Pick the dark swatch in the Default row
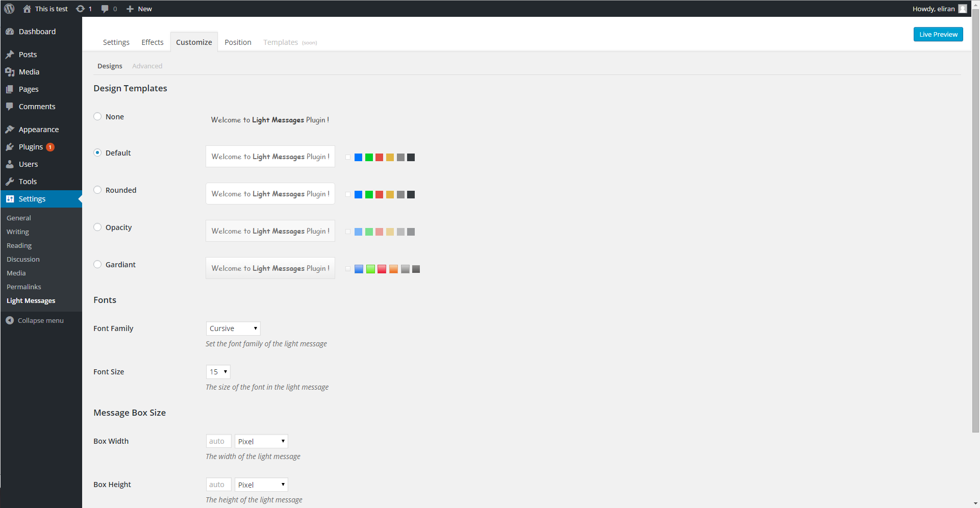This screenshot has width=980, height=508. pos(411,157)
